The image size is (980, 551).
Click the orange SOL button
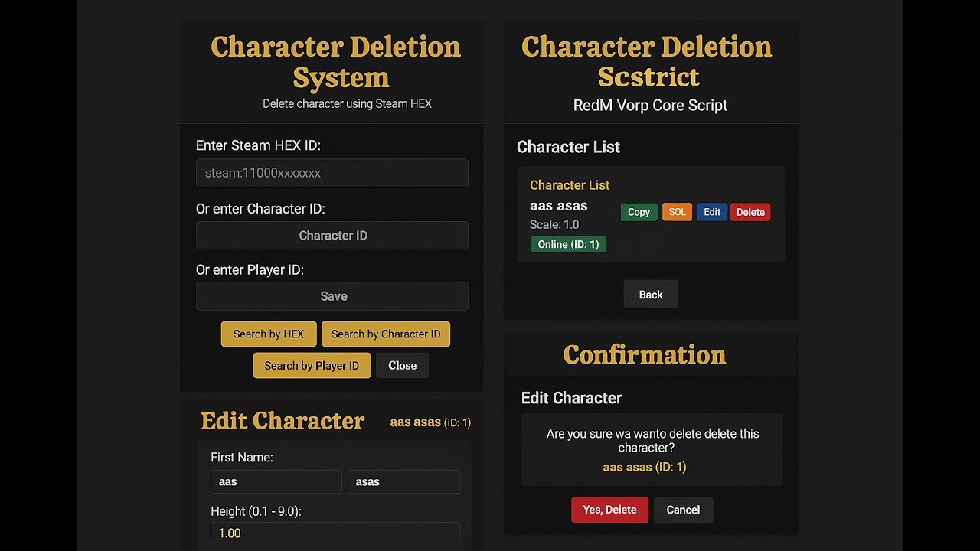tap(677, 212)
